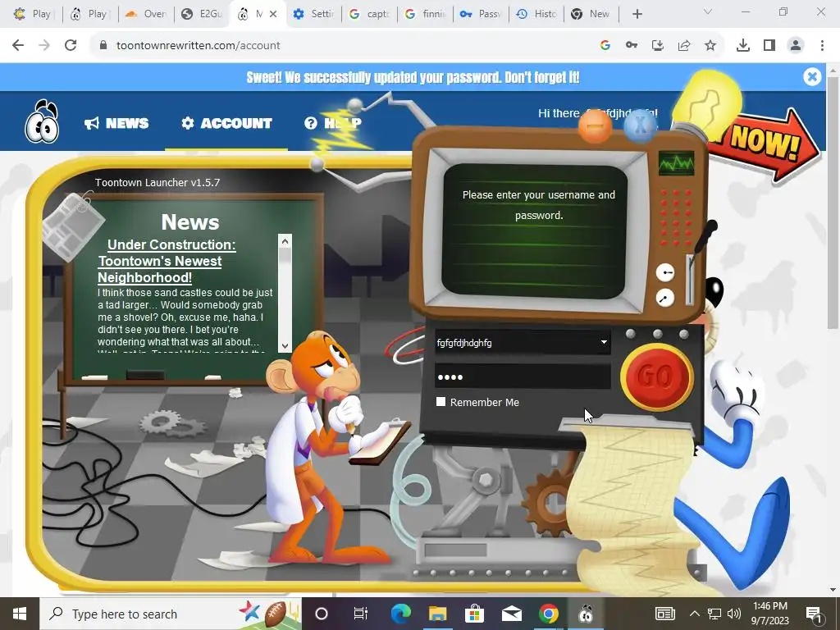The height and width of the screenshot is (630, 840).
Task: Expand the tab search chevron
Action: pyautogui.click(x=708, y=11)
